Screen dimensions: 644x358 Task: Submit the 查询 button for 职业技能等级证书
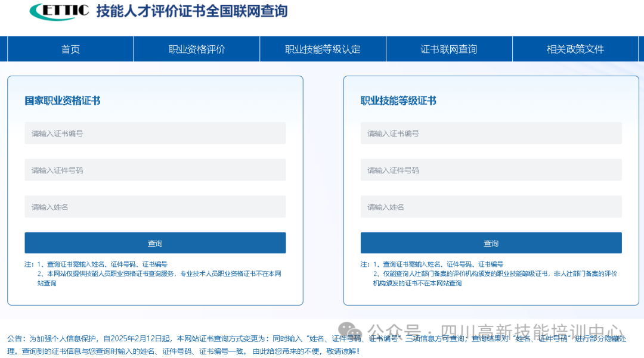pos(491,243)
